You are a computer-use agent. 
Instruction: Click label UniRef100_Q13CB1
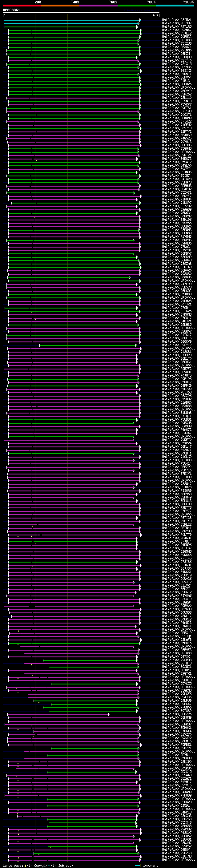point(177,352)
